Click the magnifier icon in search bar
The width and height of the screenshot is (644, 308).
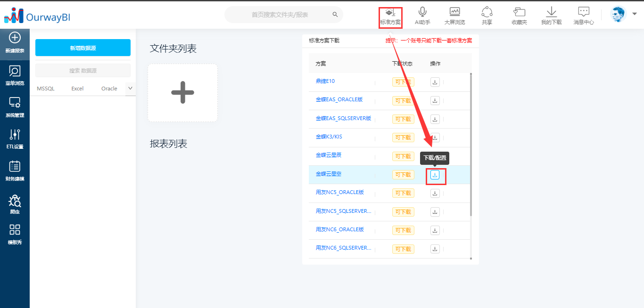335,15
